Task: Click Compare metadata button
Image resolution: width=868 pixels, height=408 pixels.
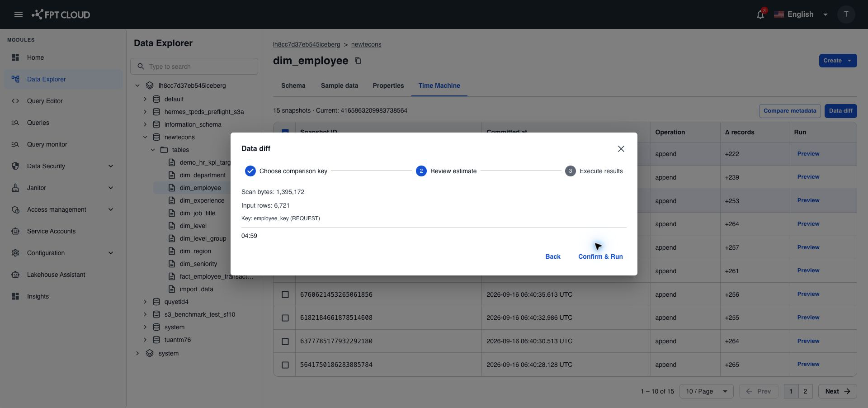Action: point(789,111)
